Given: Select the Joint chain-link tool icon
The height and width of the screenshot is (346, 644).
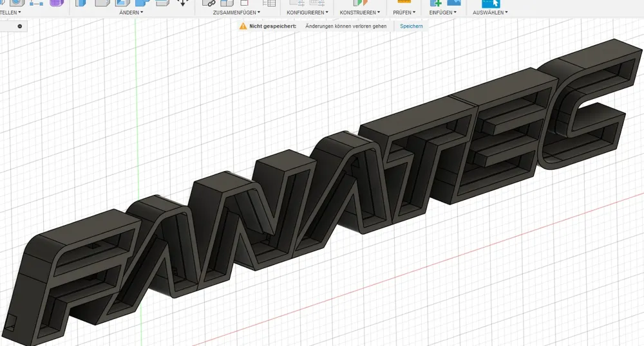Looking at the screenshot, I should click(209, 3).
